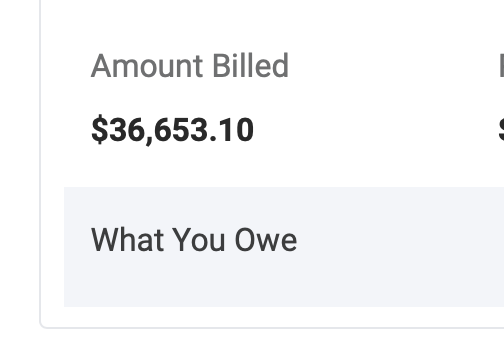The height and width of the screenshot is (362, 504).
Task: Select the $36,653.10 billed amount
Action: coord(173,130)
